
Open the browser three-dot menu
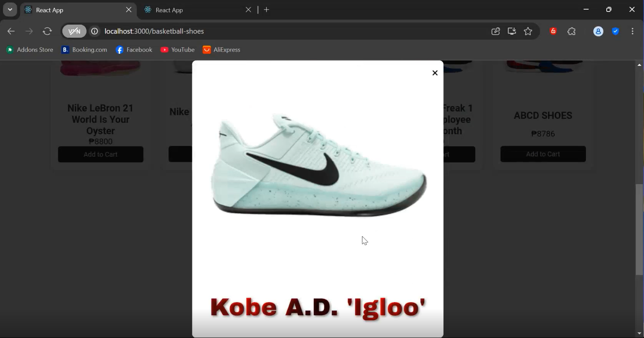tap(632, 31)
